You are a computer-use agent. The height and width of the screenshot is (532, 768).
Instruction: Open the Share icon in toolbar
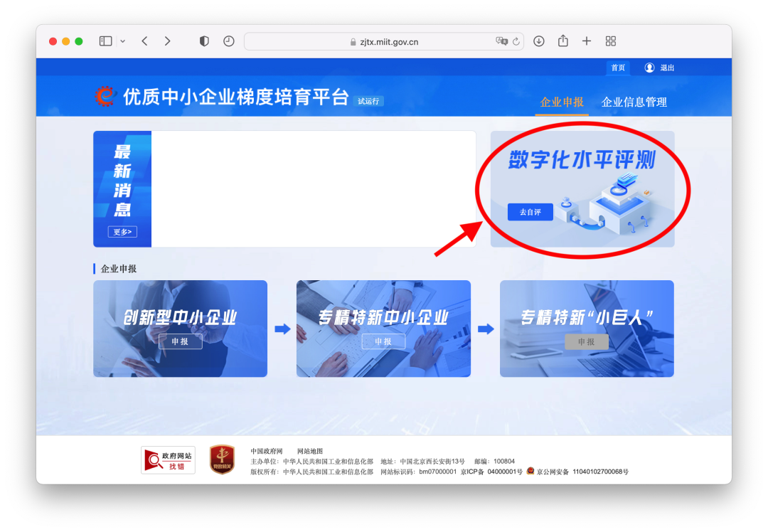tap(562, 41)
